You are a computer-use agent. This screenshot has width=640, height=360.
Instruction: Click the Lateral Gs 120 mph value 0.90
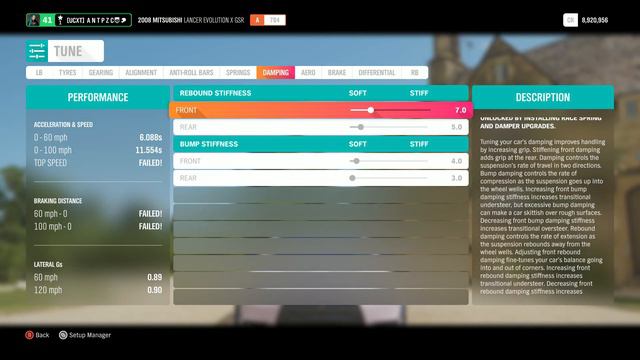tap(155, 290)
